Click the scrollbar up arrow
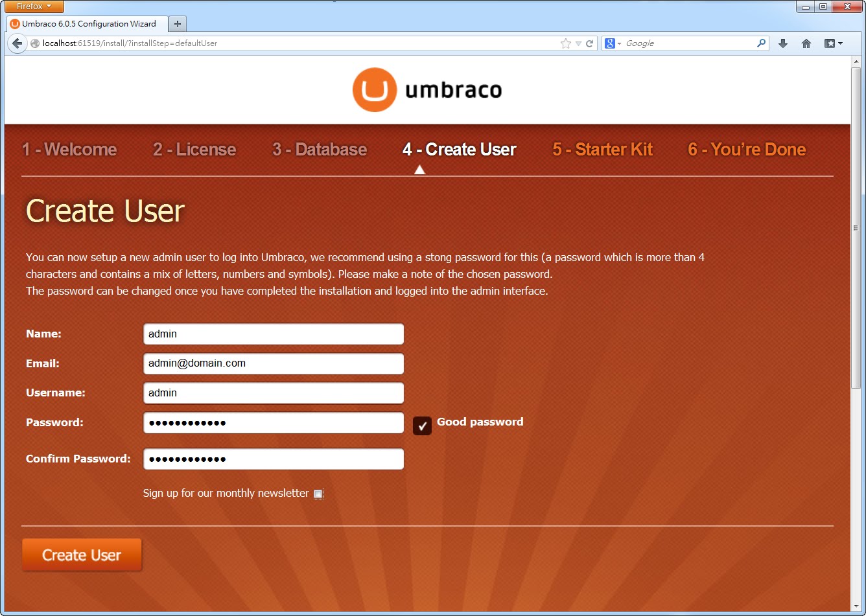 coord(856,62)
